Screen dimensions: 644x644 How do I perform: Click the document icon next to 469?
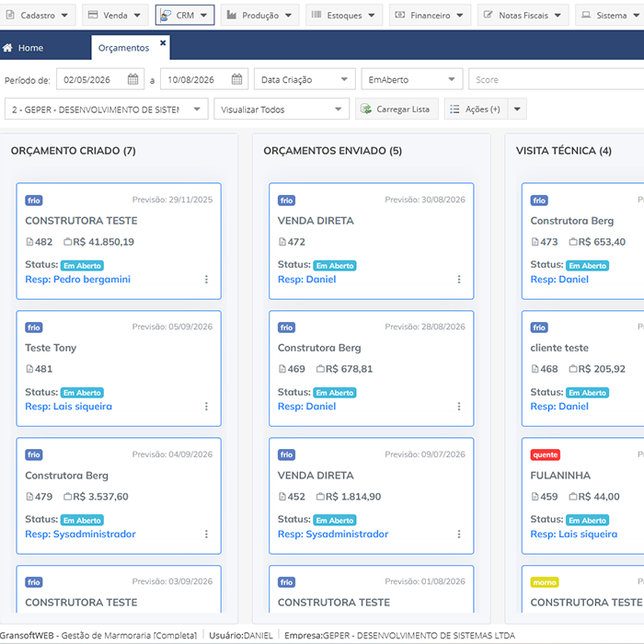[x=282, y=369]
